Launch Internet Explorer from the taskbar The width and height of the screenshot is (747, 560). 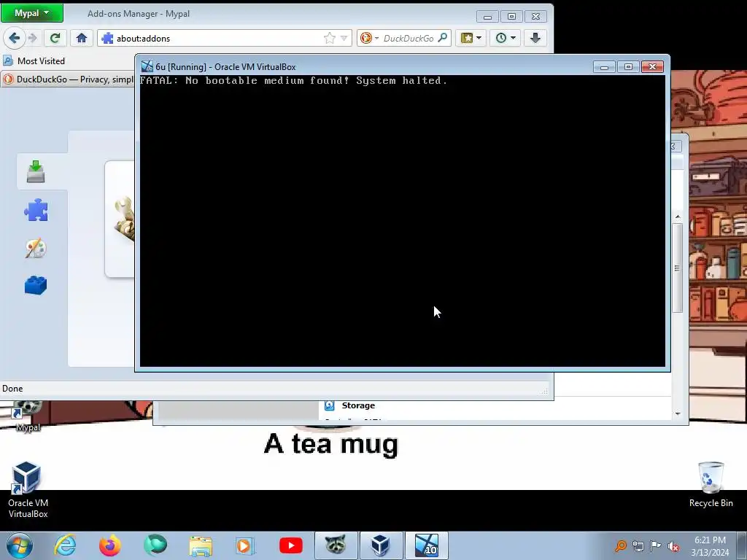[x=65, y=545]
